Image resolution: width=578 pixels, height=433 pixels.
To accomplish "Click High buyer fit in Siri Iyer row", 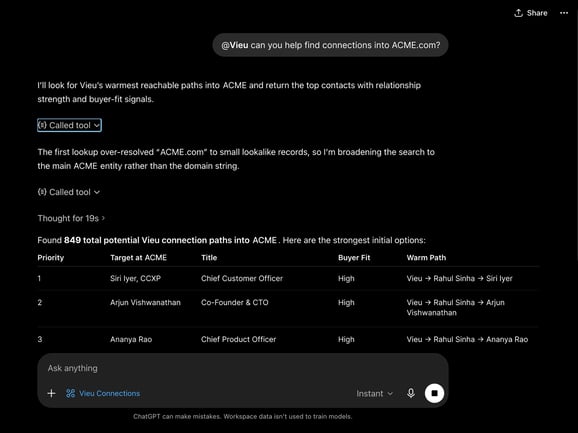I will click(346, 279).
